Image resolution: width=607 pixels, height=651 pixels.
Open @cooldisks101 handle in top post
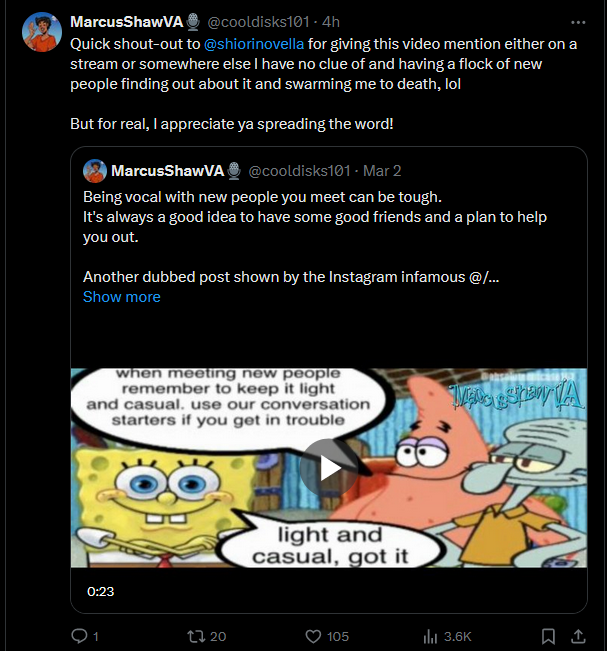click(x=258, y=22)
